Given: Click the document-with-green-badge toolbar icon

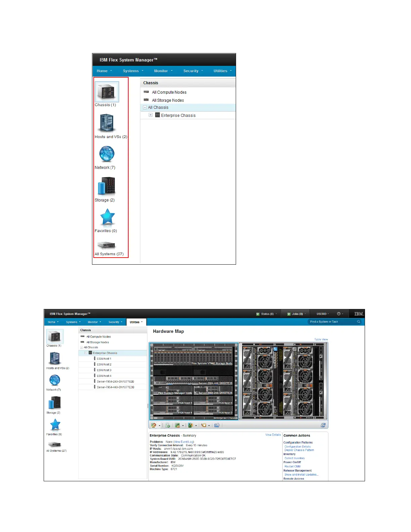Looking at the screenshot, I should point(168,425).
